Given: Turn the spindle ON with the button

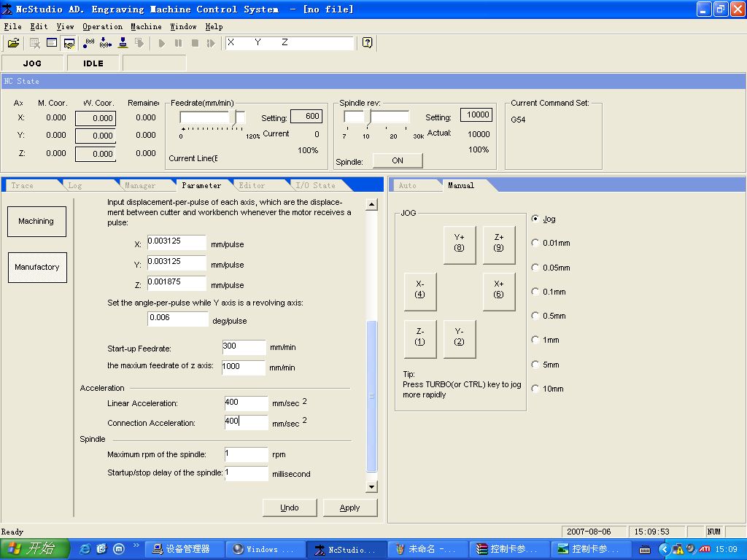Looking at the screenshot, I should pyautogui.click(x=397, y=160).
